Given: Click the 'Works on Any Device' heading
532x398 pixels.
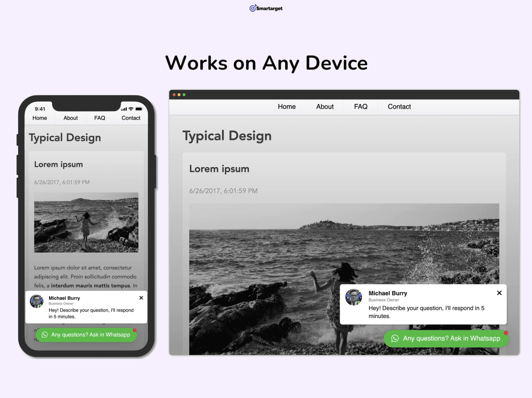Looking at the screenshot, I should pyautogui.click(x=266, y=63).
